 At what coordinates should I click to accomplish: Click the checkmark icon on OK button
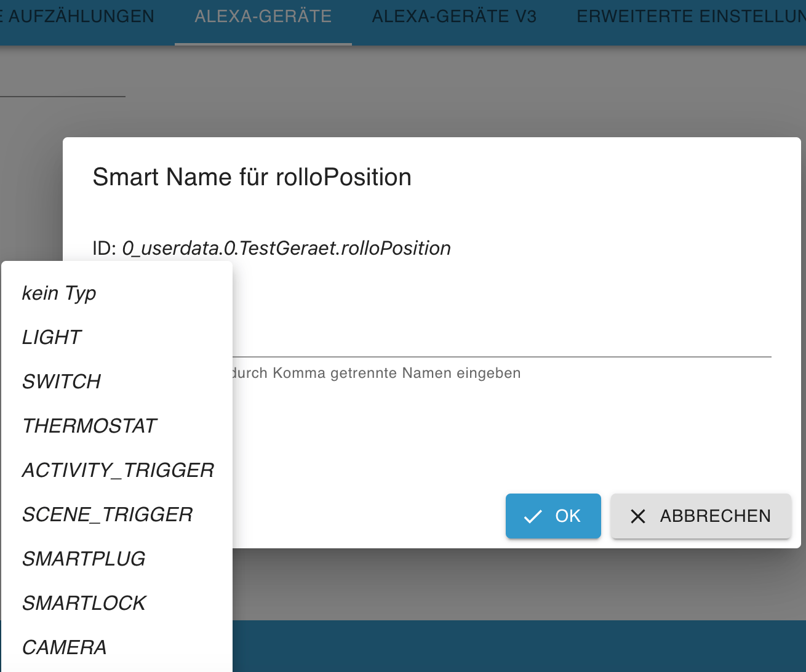point(532,516)
